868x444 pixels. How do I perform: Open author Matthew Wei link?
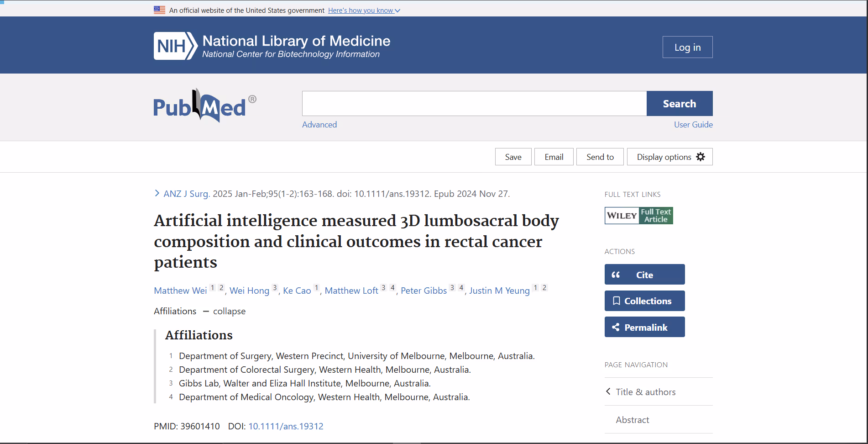180,291
